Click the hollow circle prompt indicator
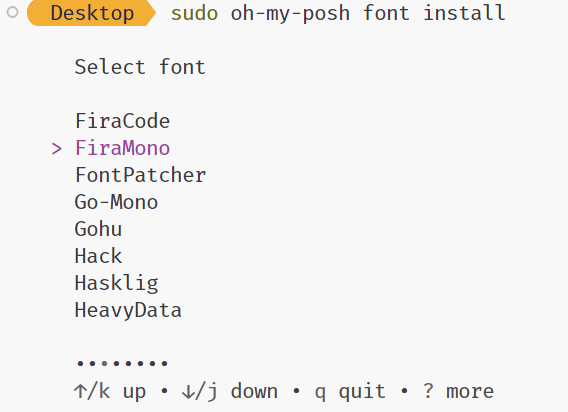The width and height of the screenshot is (568, 412). click(x=13, y=12)
